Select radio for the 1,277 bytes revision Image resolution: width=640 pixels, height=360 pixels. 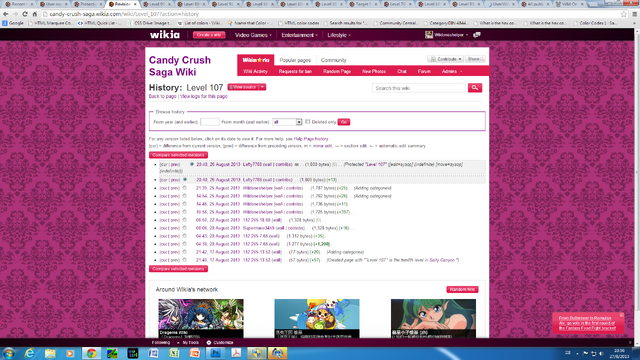184,244
